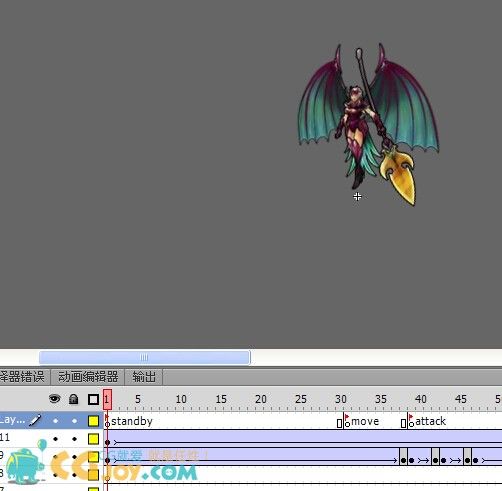Click the padlock icon to lock all layers
Screen dimensions: 502x491
click(73, 399)
